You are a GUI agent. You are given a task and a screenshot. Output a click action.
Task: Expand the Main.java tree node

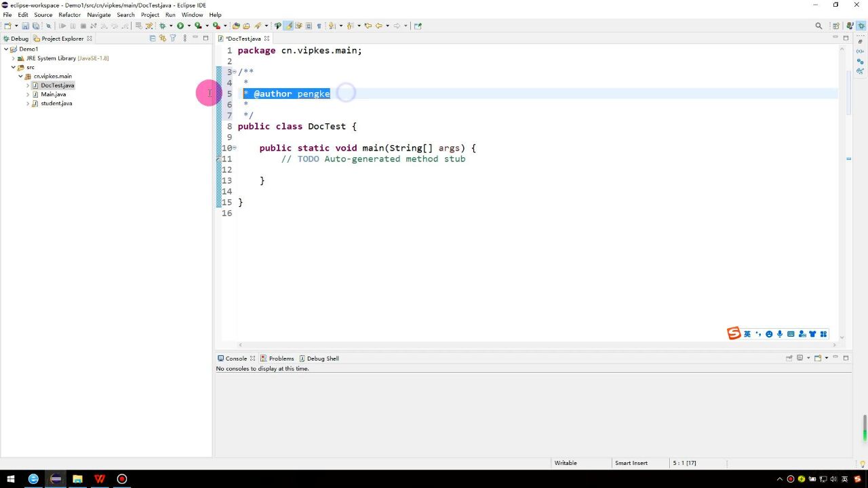point(28,94)
